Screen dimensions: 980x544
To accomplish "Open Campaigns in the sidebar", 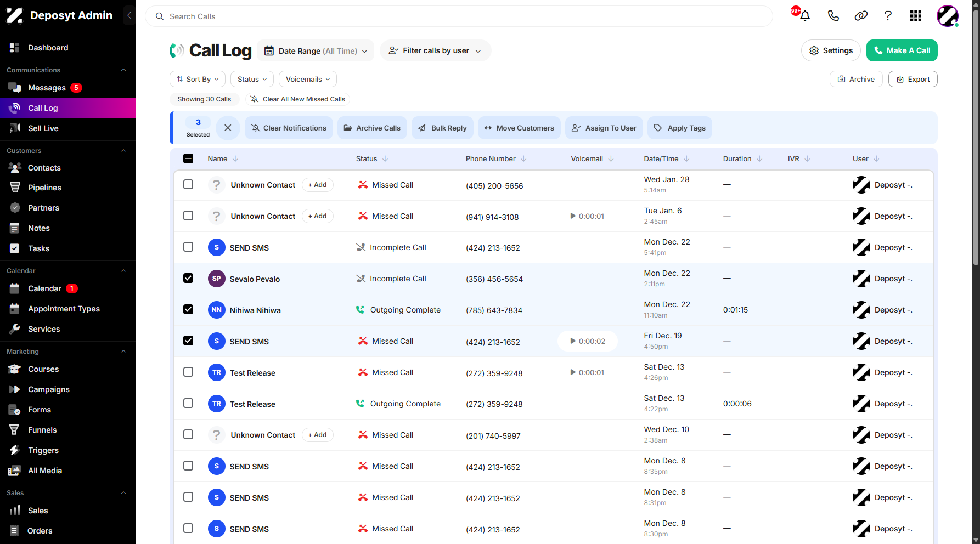I will (x=68, y=389).
